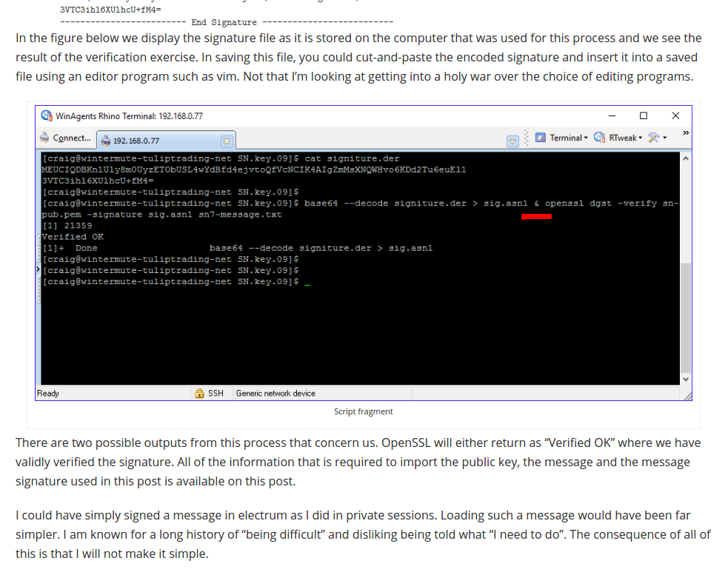Minimize the Rhino Terminal window
728x572 pixels.
(612, 116)
